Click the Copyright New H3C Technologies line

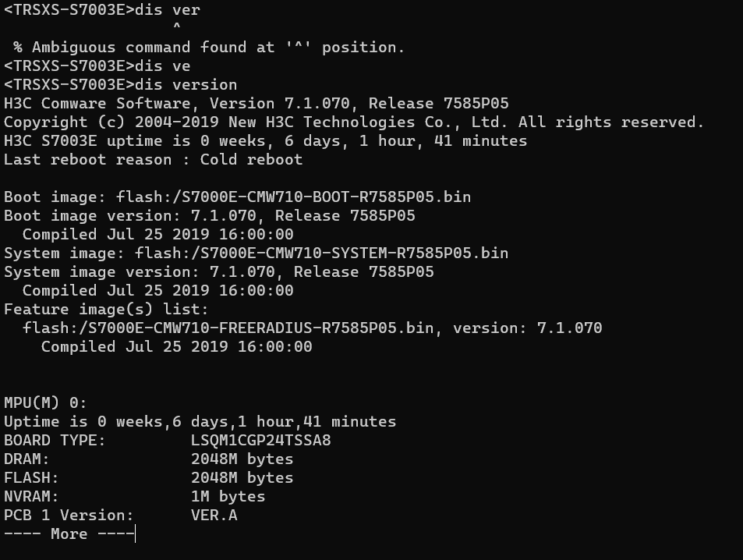[353, 122]
